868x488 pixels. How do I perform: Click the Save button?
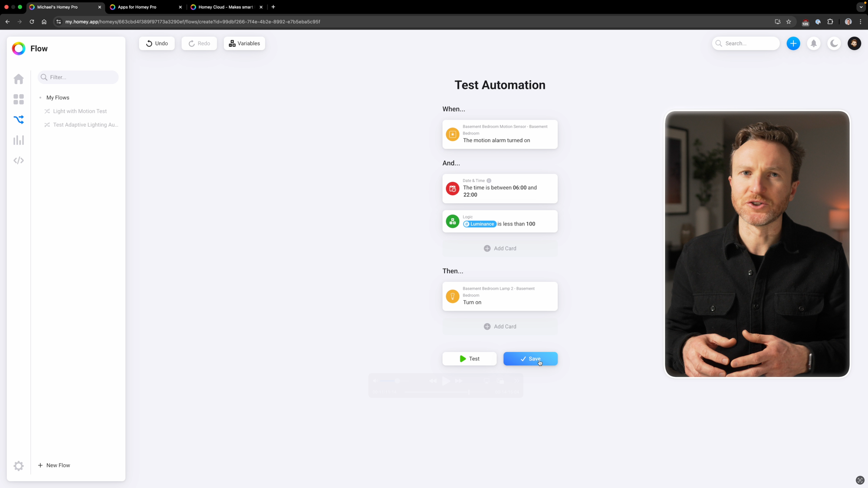point(530,359)
